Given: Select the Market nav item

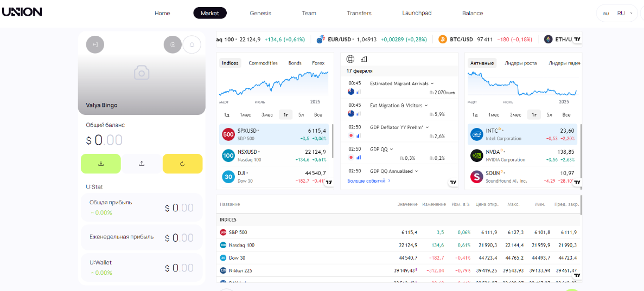Looking at the screenshot, I should coord(210,13).
